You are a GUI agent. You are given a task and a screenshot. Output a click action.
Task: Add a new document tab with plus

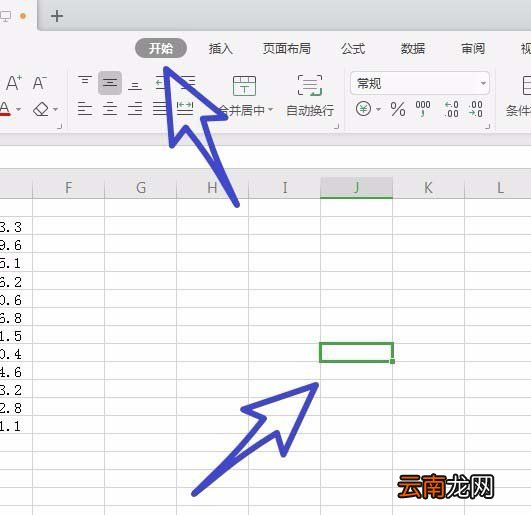(x=57, y=16)
